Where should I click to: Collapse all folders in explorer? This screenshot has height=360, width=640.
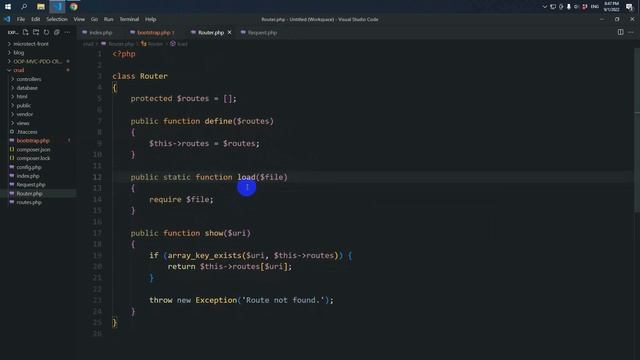56,32
